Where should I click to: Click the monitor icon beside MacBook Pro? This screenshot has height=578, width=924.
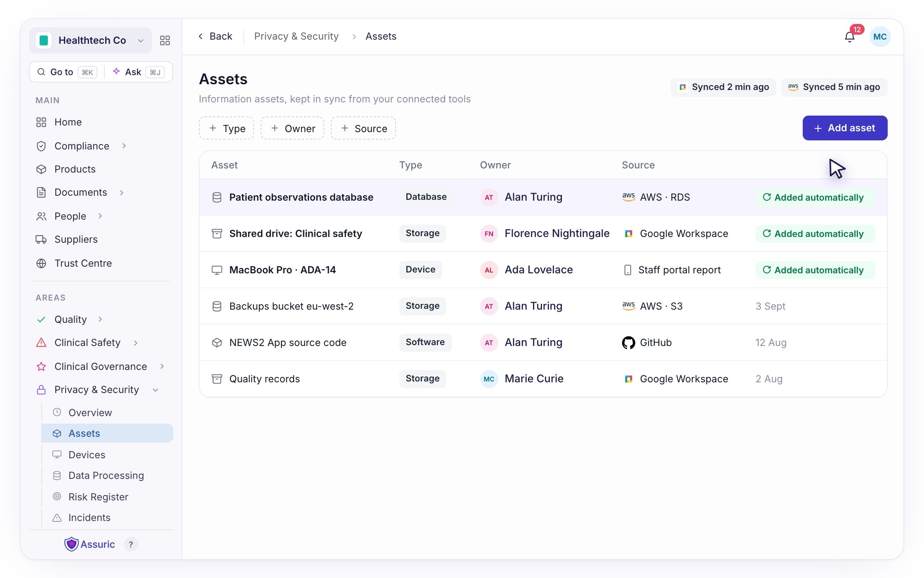click(217, 270)
